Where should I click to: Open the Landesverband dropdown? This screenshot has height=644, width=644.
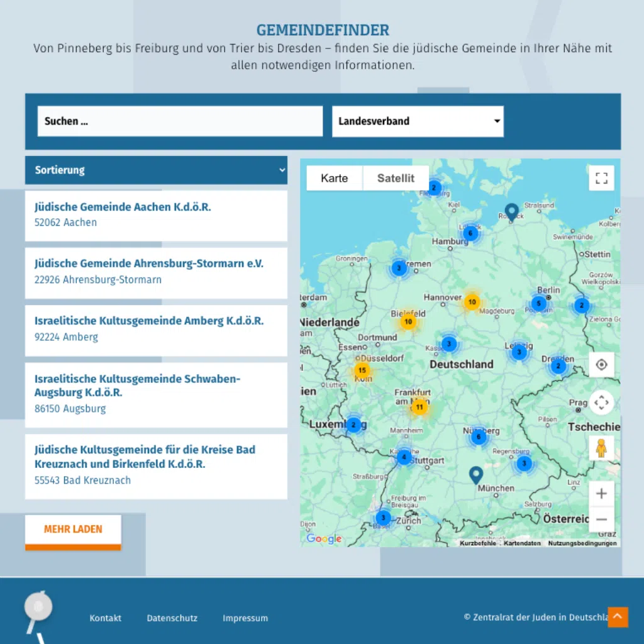click(418, 121)
